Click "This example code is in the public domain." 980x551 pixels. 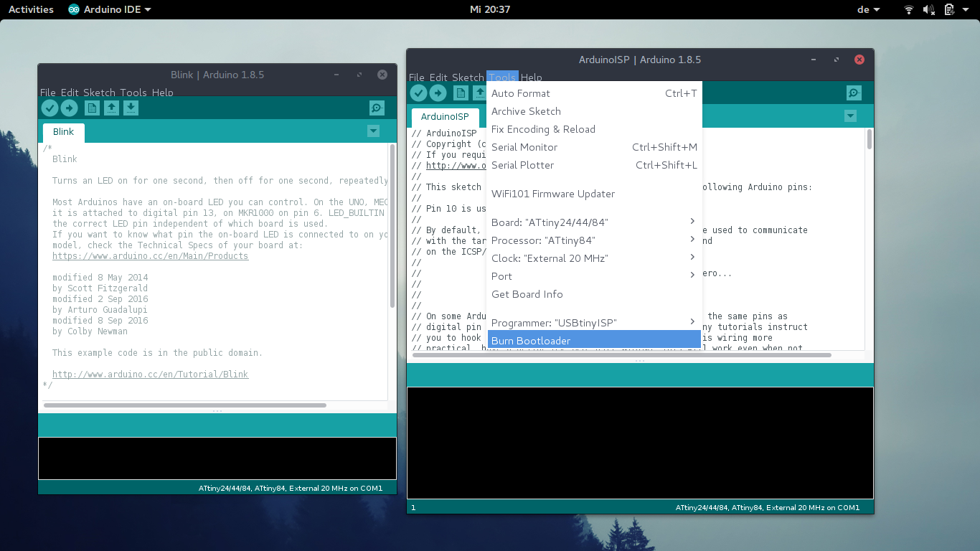(157, 353)
